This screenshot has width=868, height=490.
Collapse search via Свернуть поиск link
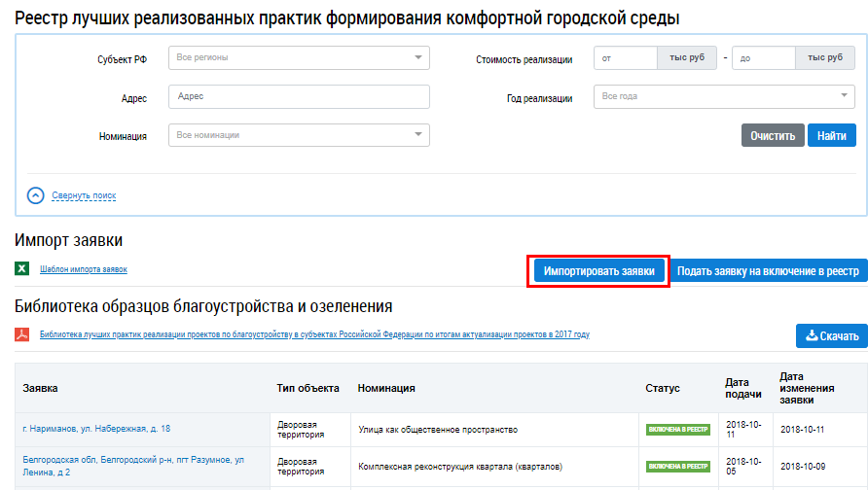tap(84, 195)
